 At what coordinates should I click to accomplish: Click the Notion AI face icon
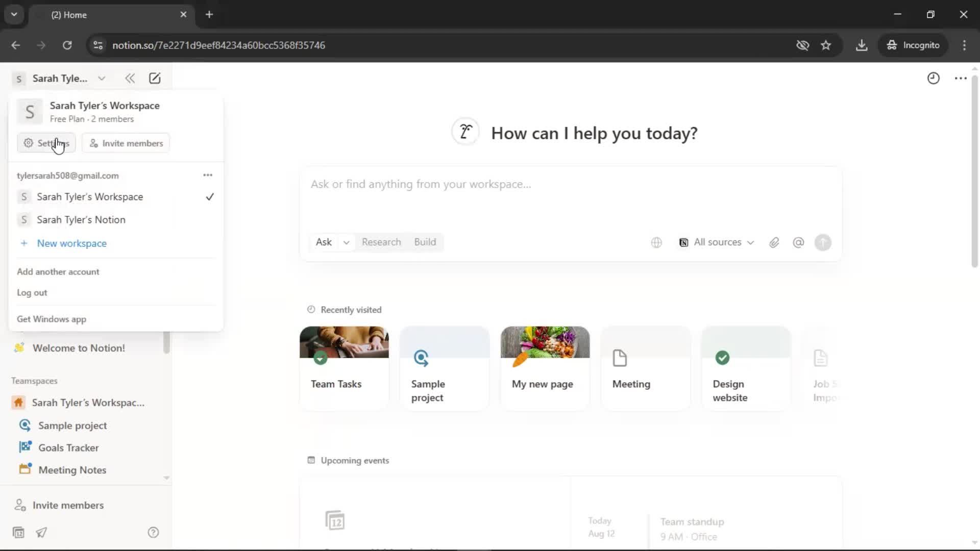(465, 132)
